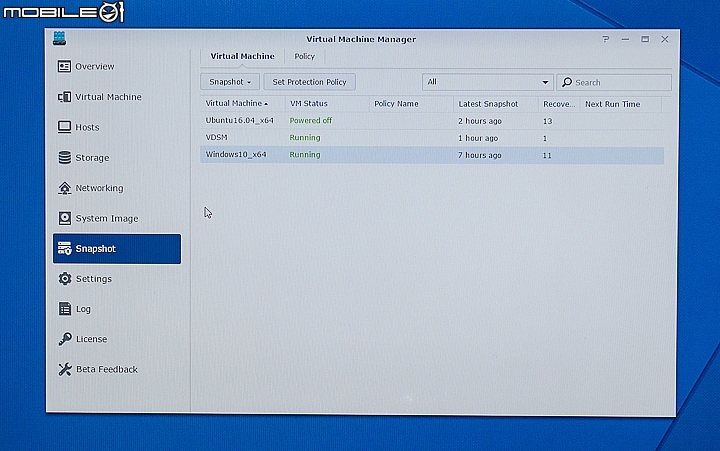Switch to the Virtual Machine tab
Viewport: 720px width, 451px height.
(x=242, y=56)
